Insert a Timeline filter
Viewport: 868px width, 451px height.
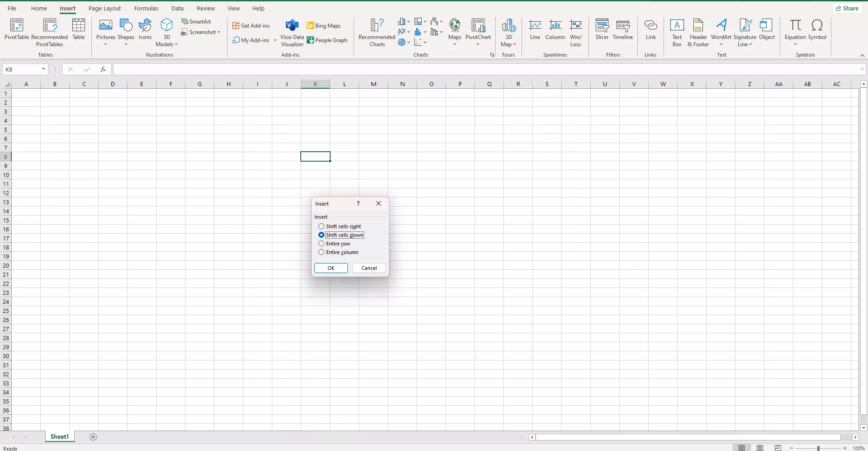[x=623, y=30]
